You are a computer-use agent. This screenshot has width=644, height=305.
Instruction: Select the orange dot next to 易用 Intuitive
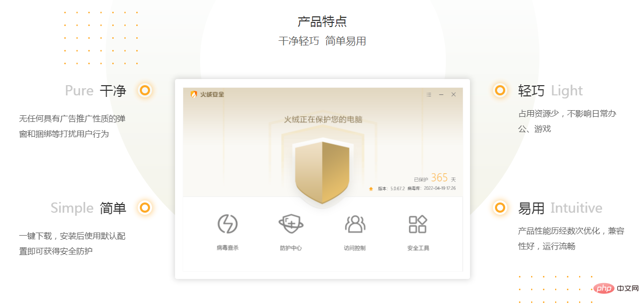[500, 208]
